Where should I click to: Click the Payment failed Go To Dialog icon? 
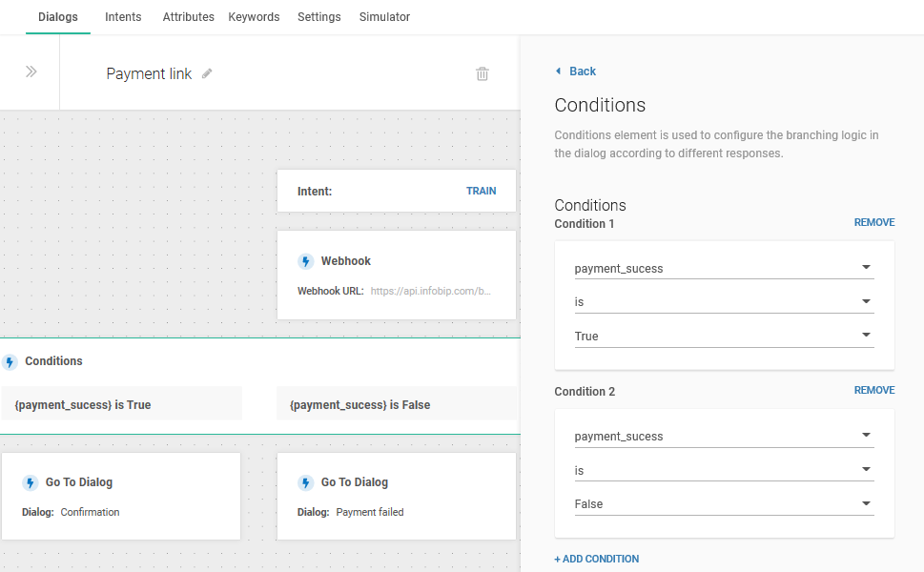305,482
